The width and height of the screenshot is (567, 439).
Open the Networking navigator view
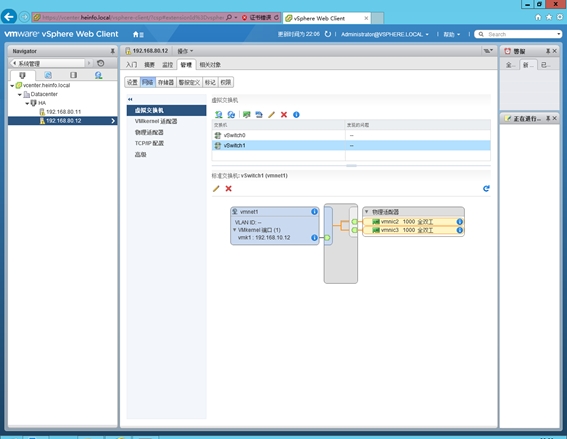coord(98,75)
